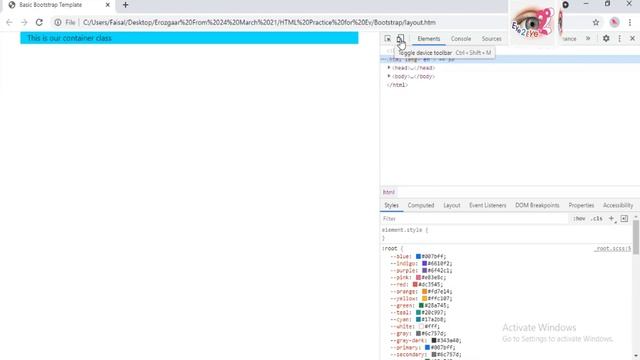Toggle the computed styles sidebar icon
The width and height of the screenshot is (640, 360).
click(624, 219)
